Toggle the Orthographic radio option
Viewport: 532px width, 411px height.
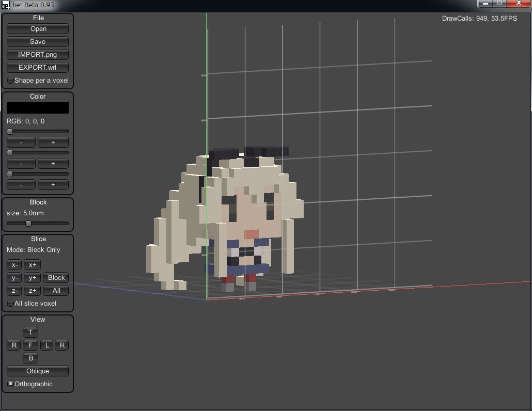click(x=10, y=384)
